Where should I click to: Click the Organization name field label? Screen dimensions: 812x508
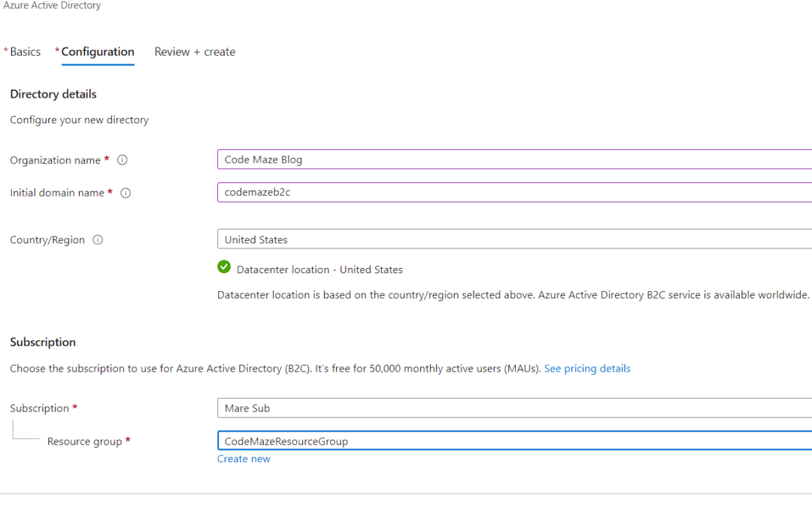[55, 160]
